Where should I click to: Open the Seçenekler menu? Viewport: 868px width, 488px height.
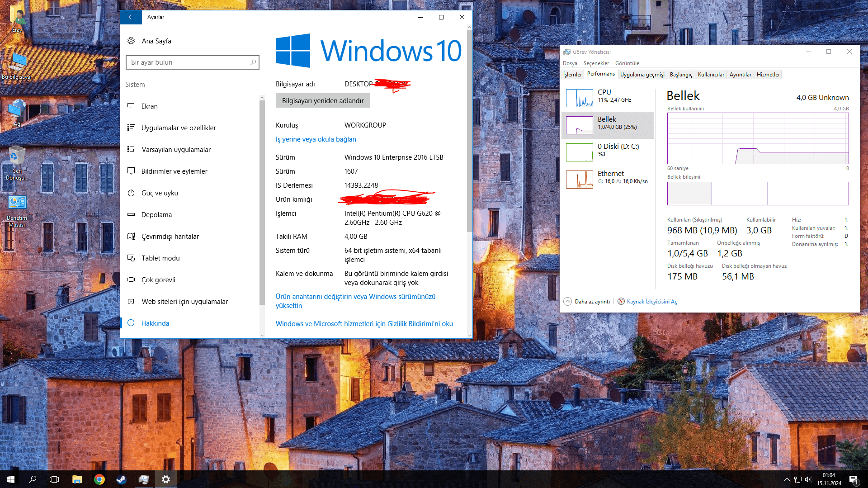click(596, 63)
